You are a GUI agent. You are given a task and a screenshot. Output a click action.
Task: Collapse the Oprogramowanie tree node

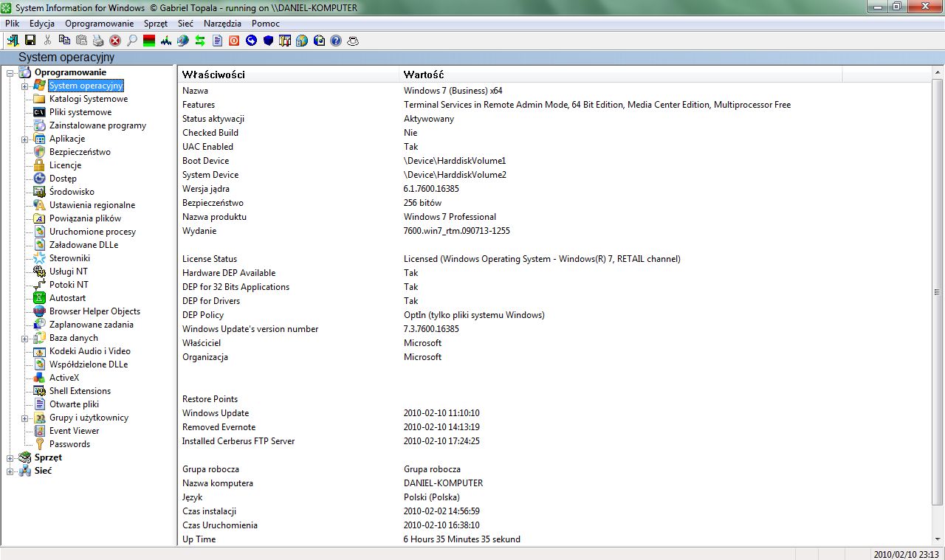pyautogui.click(x=10, y=72)
